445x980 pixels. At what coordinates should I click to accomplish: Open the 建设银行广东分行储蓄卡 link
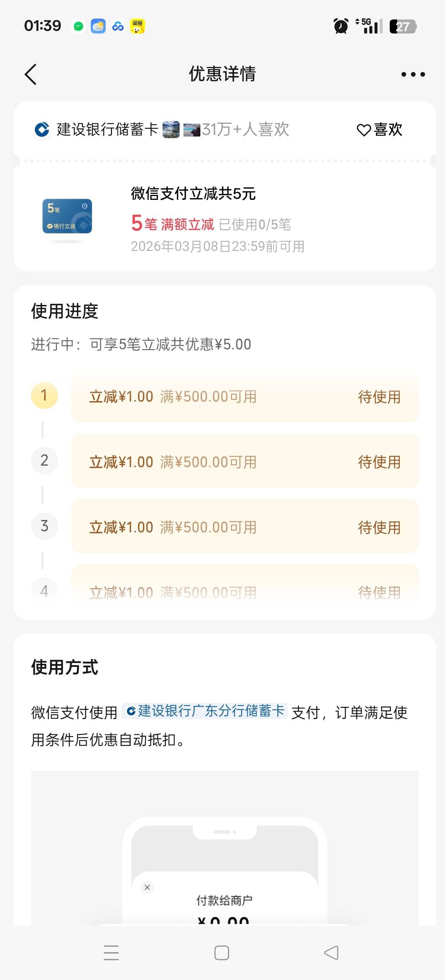coord(205,711)
